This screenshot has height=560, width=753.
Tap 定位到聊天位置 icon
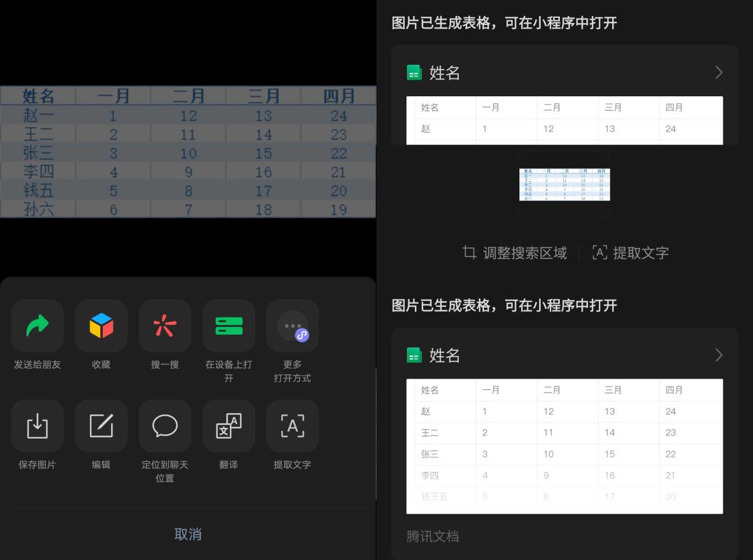[x=165, y=426]
